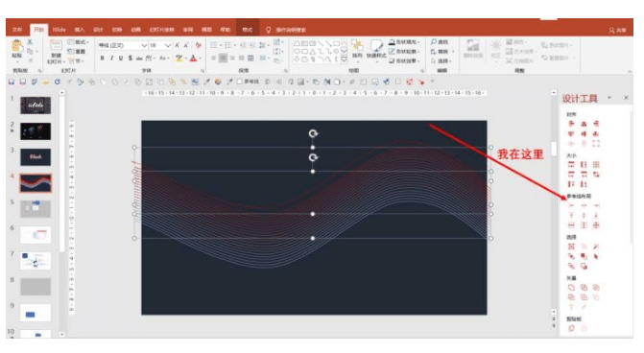Click the save icon in quick access toolbar
The image size is (644, 353).
coord(12,82)
